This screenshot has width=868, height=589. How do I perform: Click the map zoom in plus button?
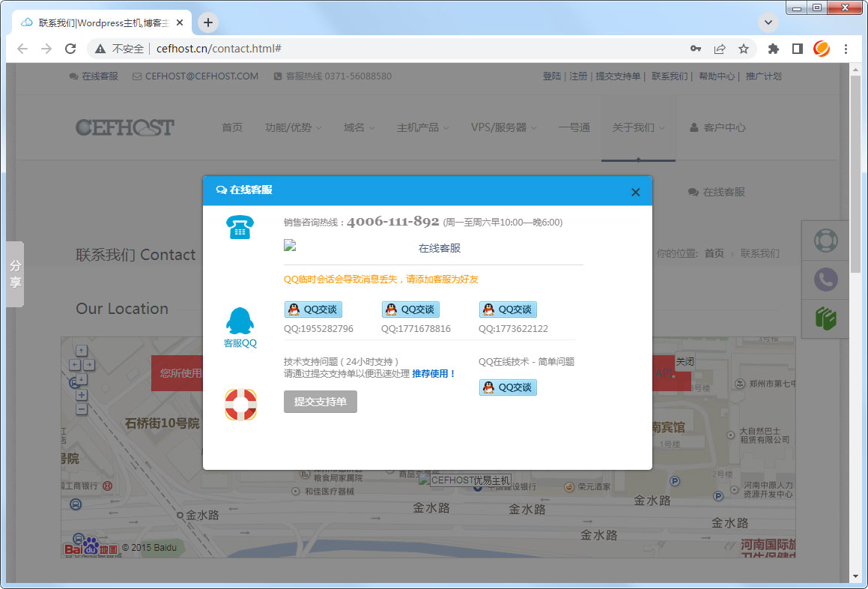[x=82, y=395]
